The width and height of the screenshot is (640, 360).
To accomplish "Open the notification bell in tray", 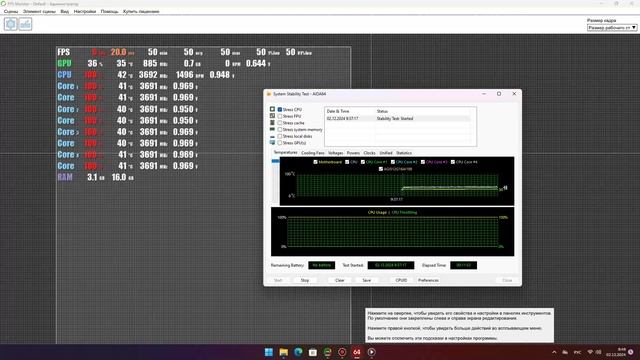I will (x=631, y=352).
